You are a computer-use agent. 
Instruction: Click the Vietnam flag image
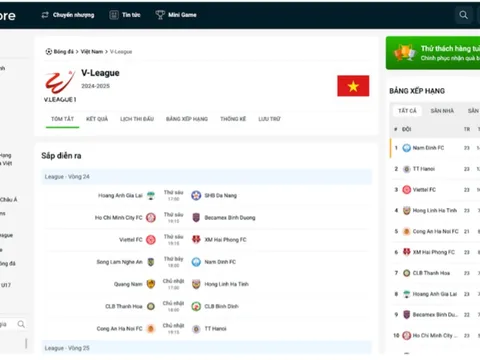pyautogui.click(x=353, y=86)
